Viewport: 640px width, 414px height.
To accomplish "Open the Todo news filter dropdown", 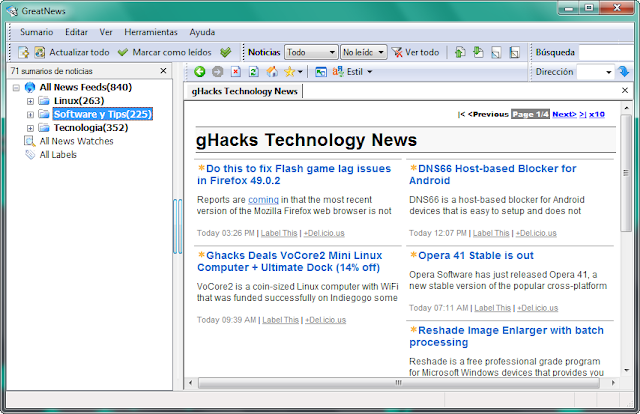I will pyautogui.click(x=311, y=52).
